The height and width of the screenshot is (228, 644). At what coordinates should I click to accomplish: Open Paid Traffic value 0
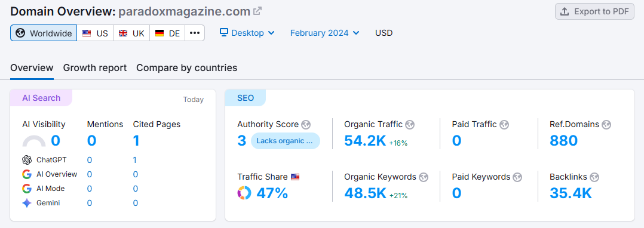[x=456, y=141]
